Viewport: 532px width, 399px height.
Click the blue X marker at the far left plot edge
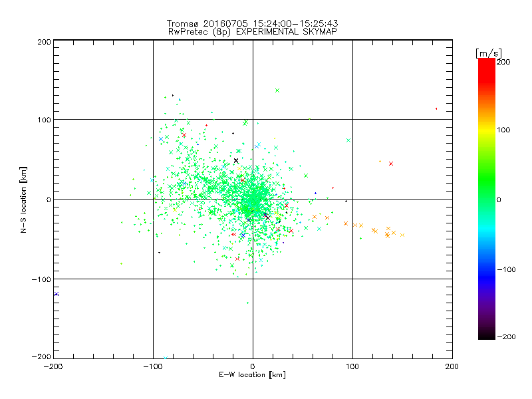point(57,294)
